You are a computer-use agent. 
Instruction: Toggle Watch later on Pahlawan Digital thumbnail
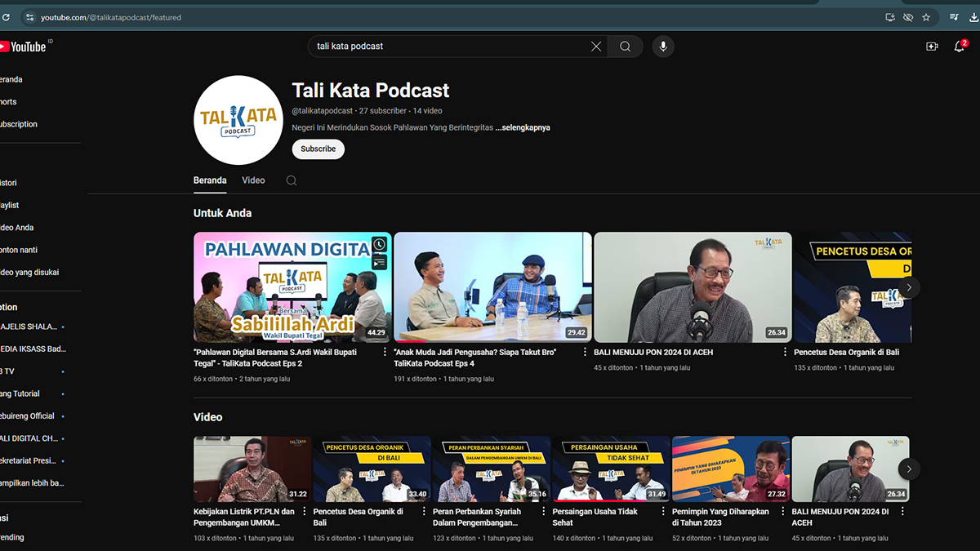tap(379, 244)
